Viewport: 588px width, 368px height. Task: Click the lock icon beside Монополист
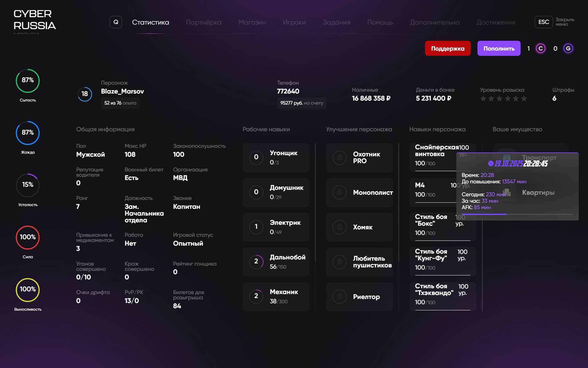pyautogui.click(x=340, y=192)
